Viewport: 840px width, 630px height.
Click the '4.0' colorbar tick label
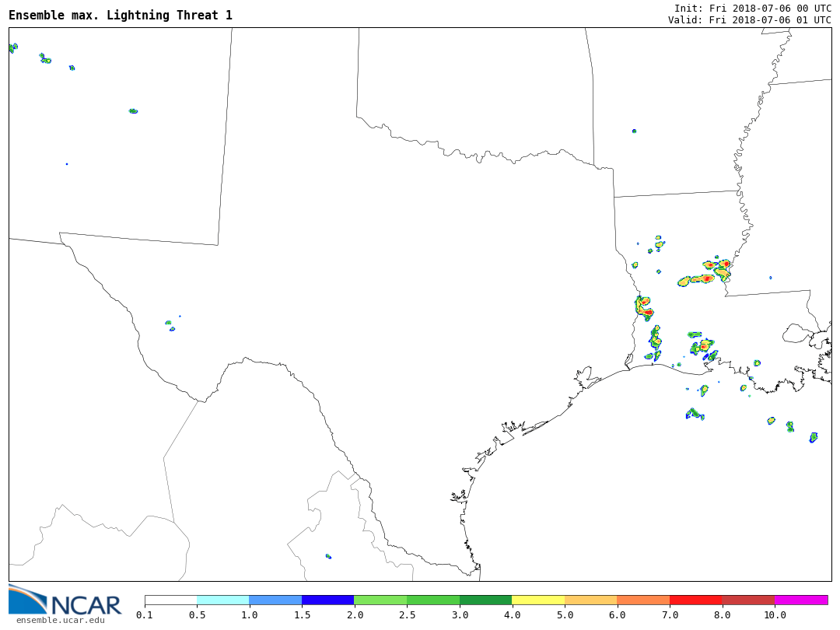(512, 615)
